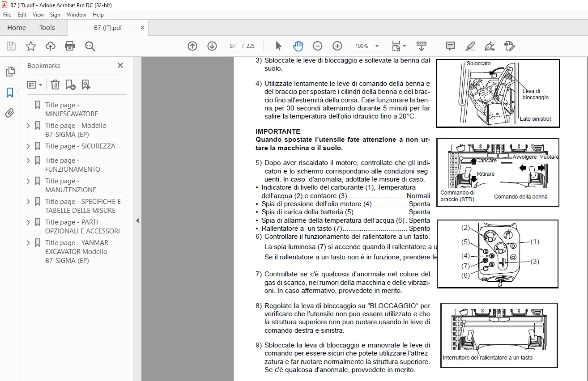This screenshot has height=381, width=588.
Task: Open the Page Thumbnails panel icon
Action: [10, 72]
